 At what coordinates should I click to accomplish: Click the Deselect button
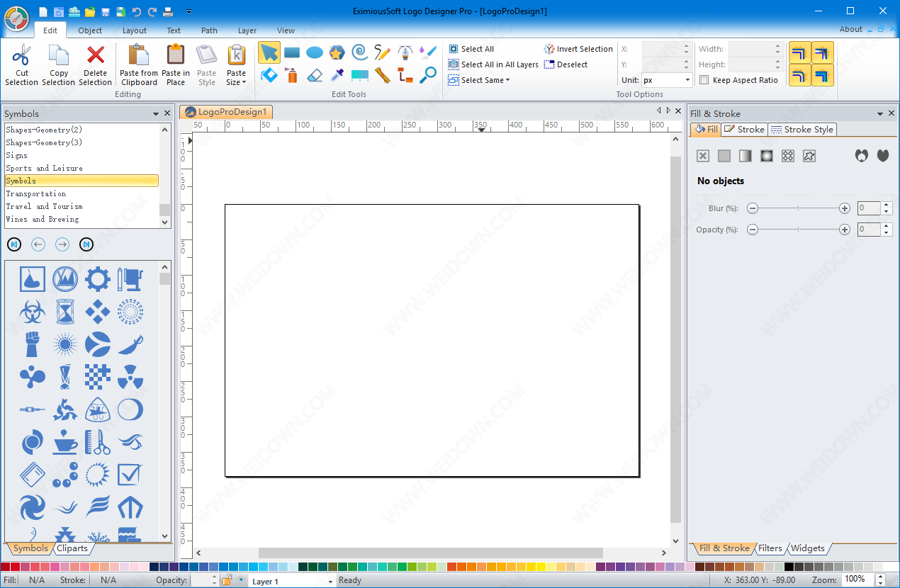point(566,64)
